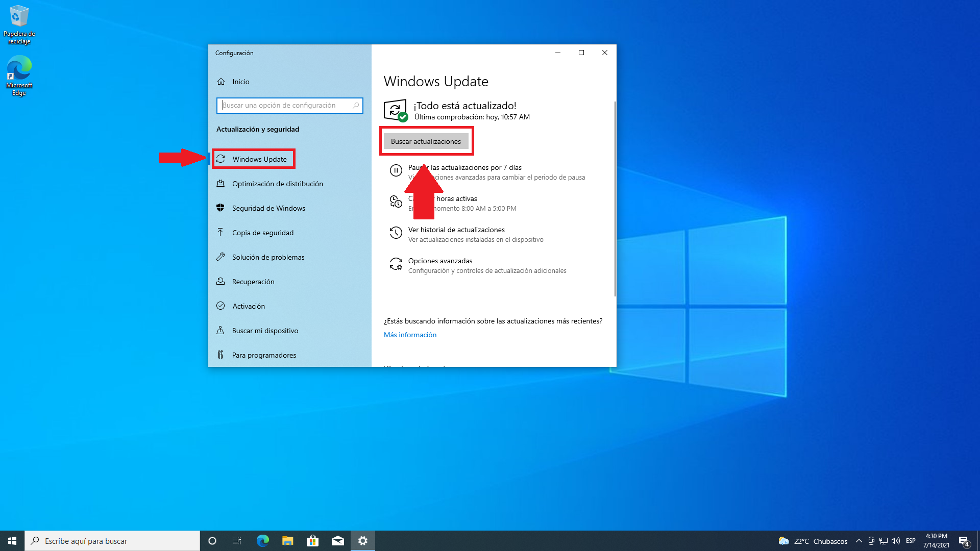The height and width of the screenshot is (551, 980).
Task: Open Task View in taskbar
Action: pyautogui.click(x=237, y=541)
